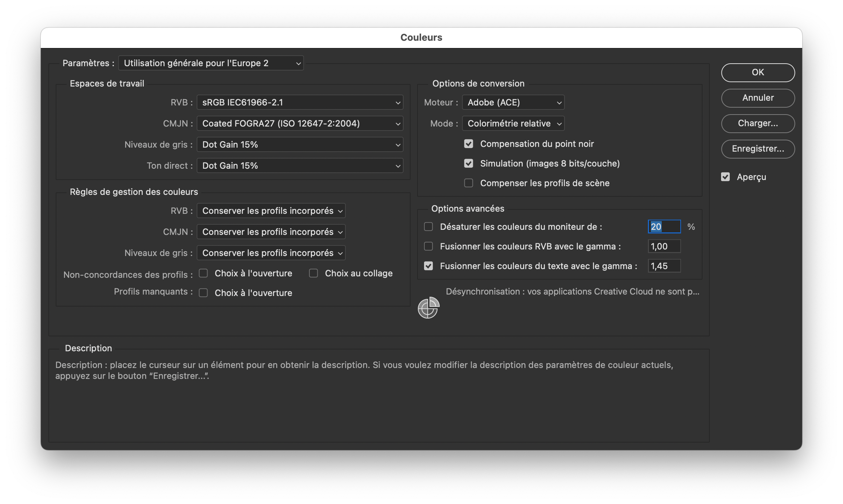843x504 pixels.
Task: Confirm settings with the OK button
Action: (x=758, y=72)
